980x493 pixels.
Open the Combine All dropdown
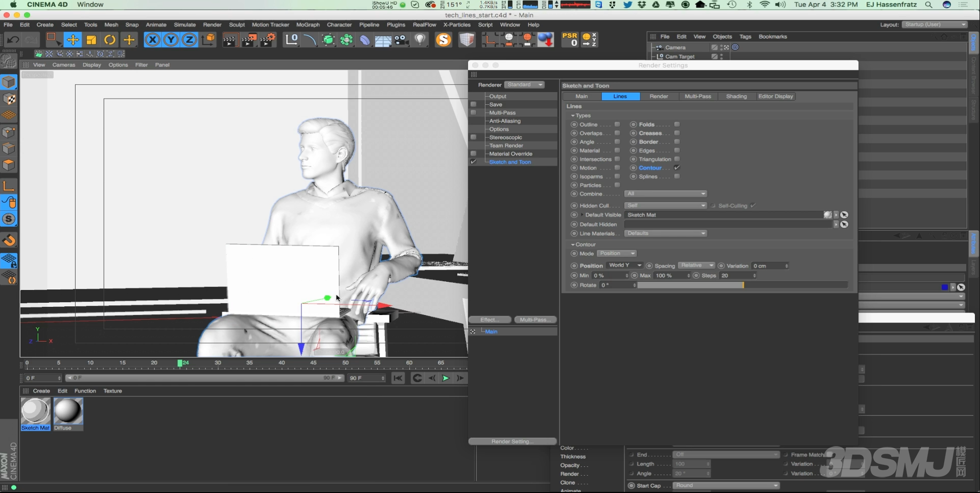(665, 194)
